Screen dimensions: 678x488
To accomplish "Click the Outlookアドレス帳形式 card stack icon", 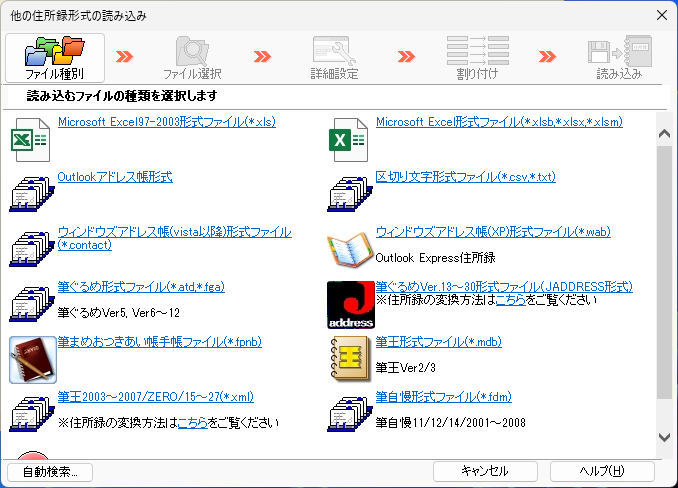I will point(32,194).
